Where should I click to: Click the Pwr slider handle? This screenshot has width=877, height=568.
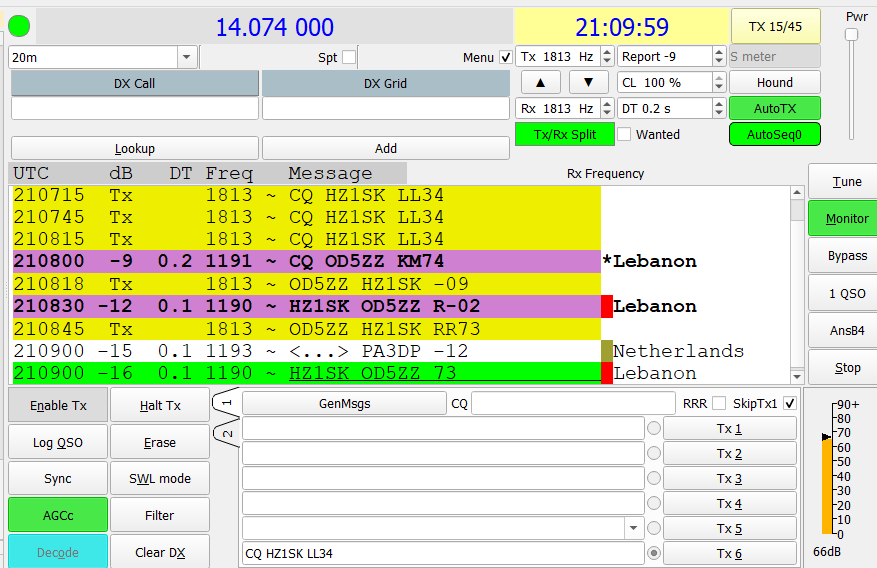[x=851, y=35]
